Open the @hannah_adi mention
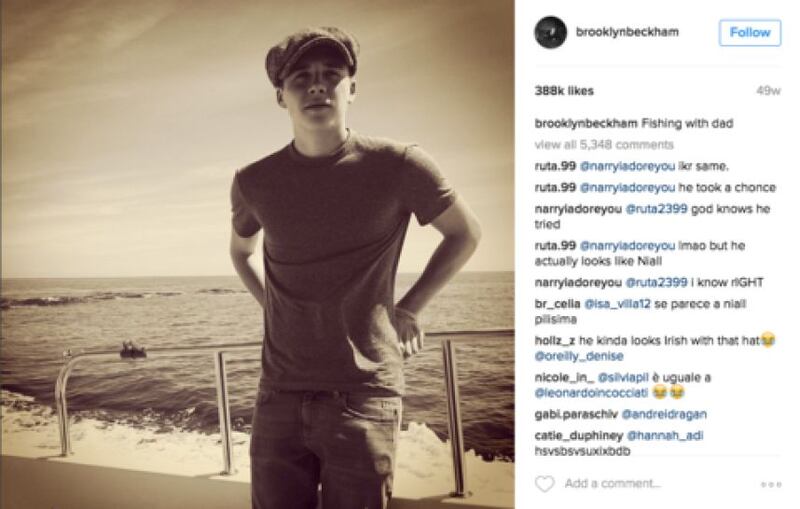Viewport: 800px width, 509px height. (x=664, y=436)
